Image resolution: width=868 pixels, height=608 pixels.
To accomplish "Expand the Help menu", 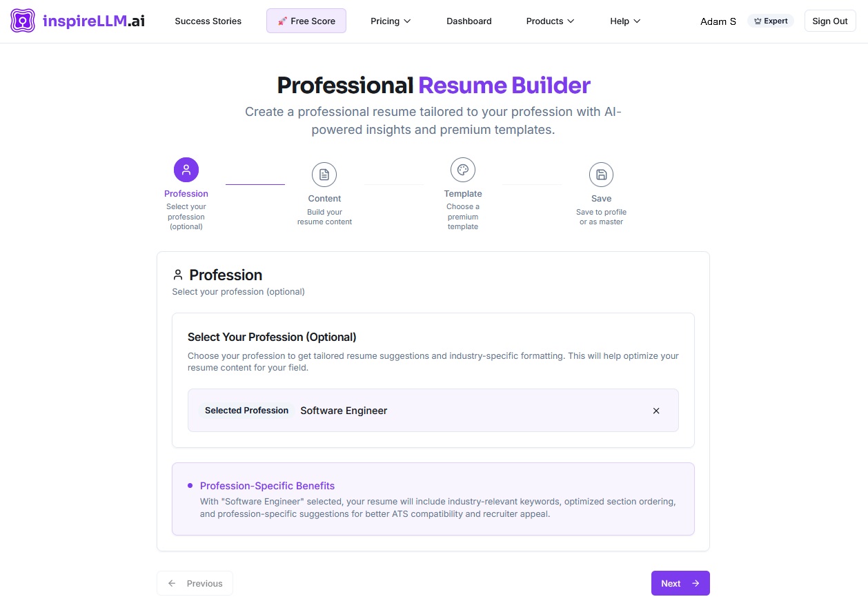I will tap(624, 21).
